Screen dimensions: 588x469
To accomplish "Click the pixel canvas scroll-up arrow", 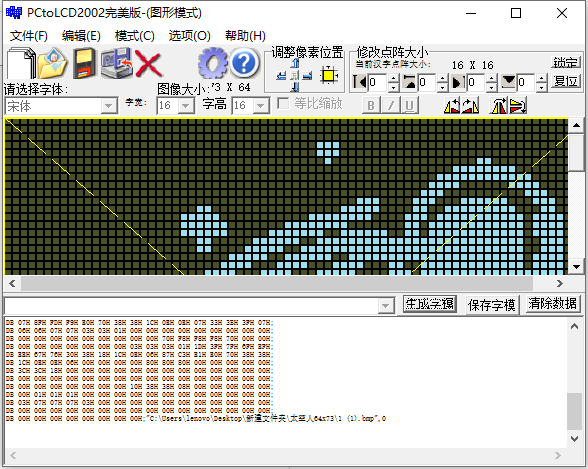I will pos(576,126).
